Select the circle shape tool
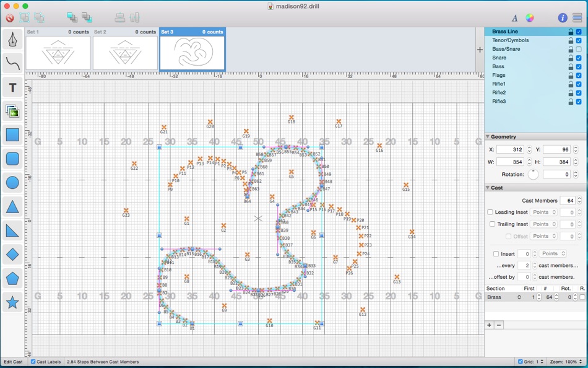 point(12,183)
